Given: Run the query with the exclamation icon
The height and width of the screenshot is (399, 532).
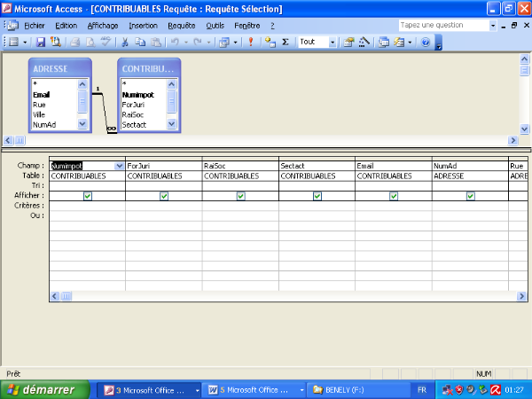Looking at the screenshot, I should click(251, 42).
